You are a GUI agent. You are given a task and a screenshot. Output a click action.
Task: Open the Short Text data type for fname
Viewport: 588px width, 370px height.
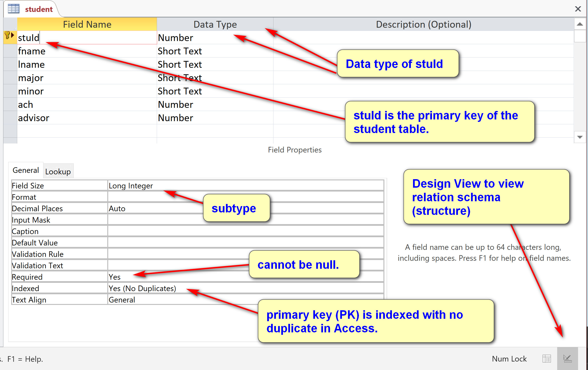[215, 51]
